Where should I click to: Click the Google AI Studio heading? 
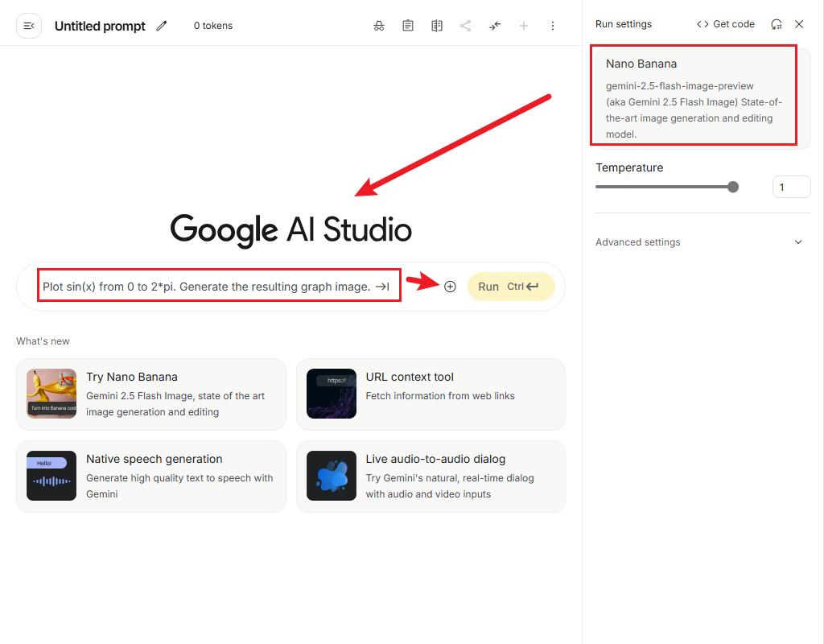click(290, 229)
